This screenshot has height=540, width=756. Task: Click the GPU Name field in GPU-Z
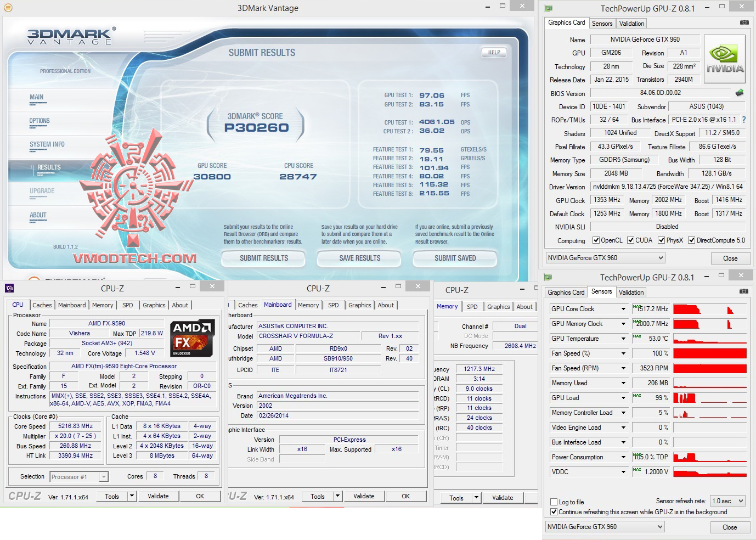[x=645, y=40]
